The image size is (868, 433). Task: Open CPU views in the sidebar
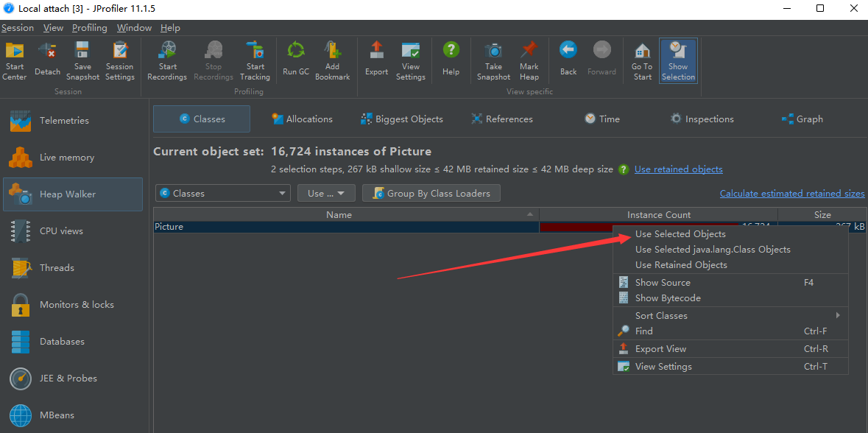[x=73, y=231]
